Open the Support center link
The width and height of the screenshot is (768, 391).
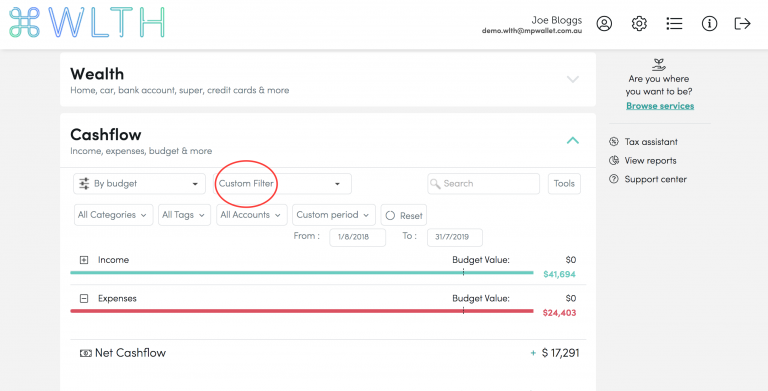(655, 179)
